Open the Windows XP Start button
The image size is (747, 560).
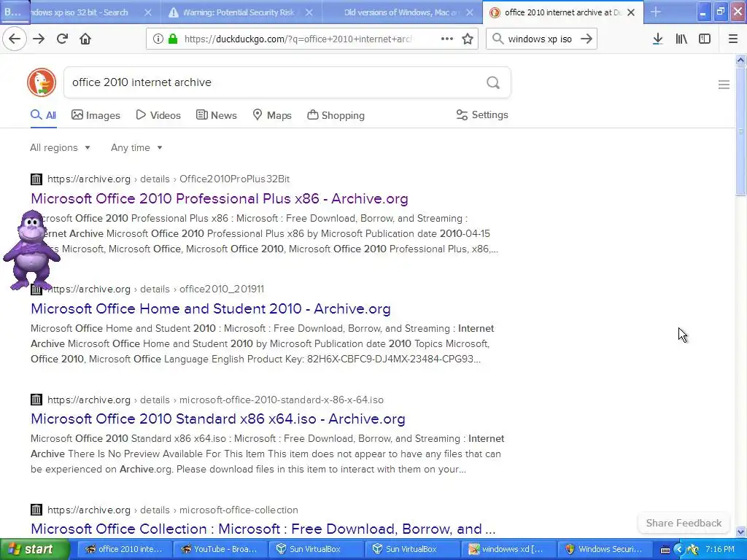pos(34,549)
